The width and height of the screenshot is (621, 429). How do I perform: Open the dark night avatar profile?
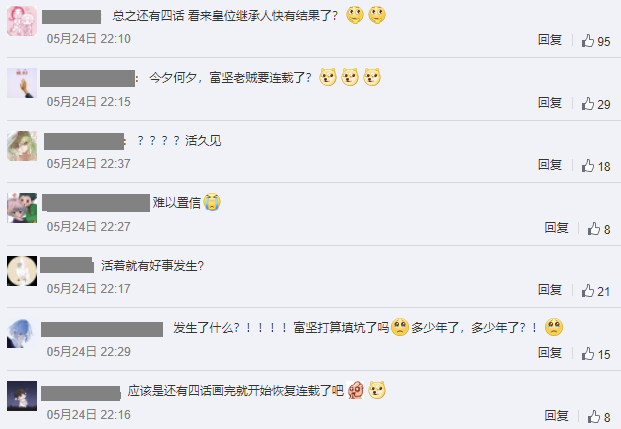pyautogui.click(x=22, y=396)
